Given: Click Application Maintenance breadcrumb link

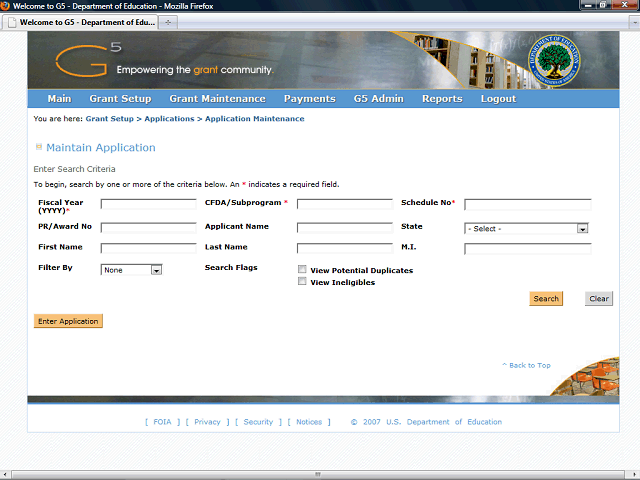Looking at the screenshot, I should (255, 119).
